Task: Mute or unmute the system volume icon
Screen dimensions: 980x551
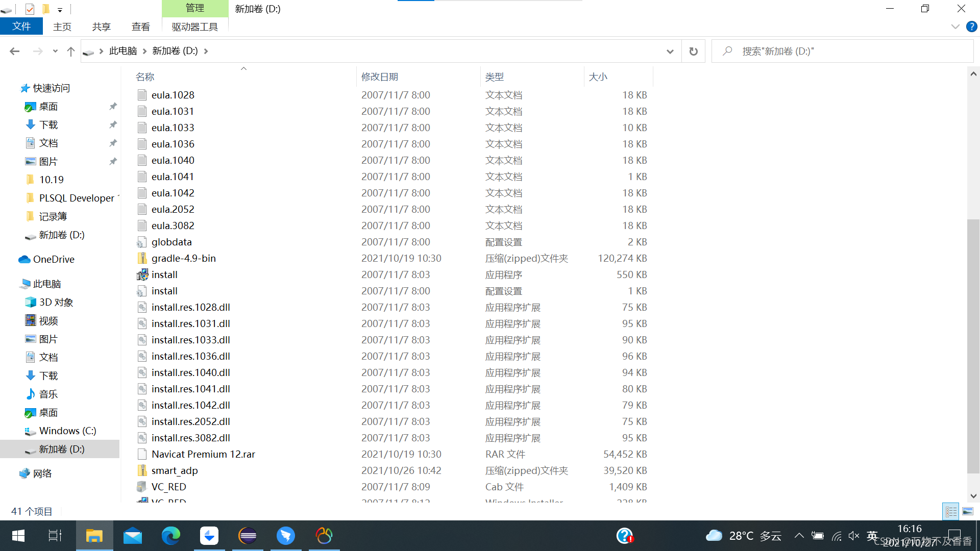Action: click(x=853, y=536)
